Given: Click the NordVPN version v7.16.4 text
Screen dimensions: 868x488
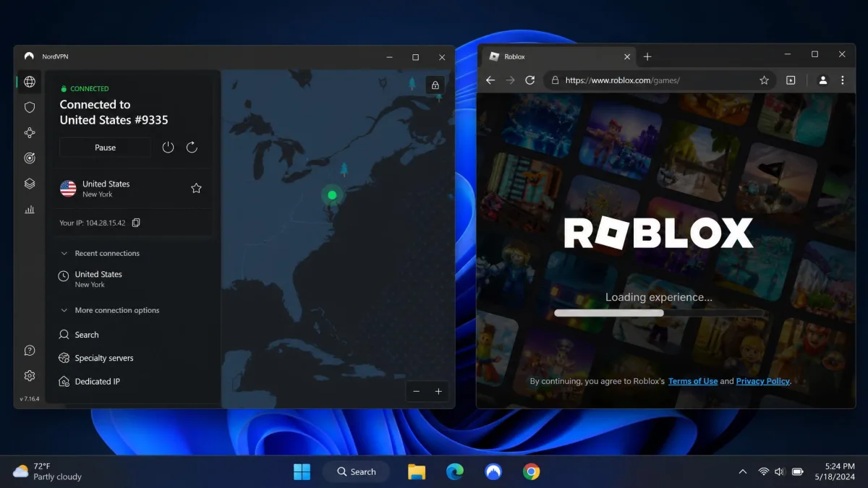Looking at the screenshot, I should point(30,399).
